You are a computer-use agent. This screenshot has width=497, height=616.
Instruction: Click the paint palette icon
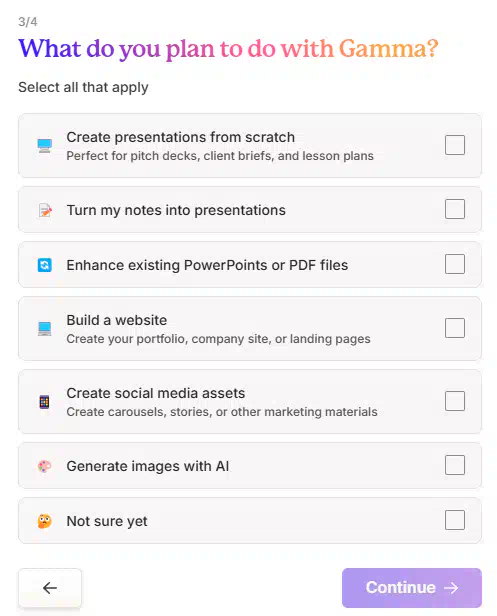tap(44, 466)
